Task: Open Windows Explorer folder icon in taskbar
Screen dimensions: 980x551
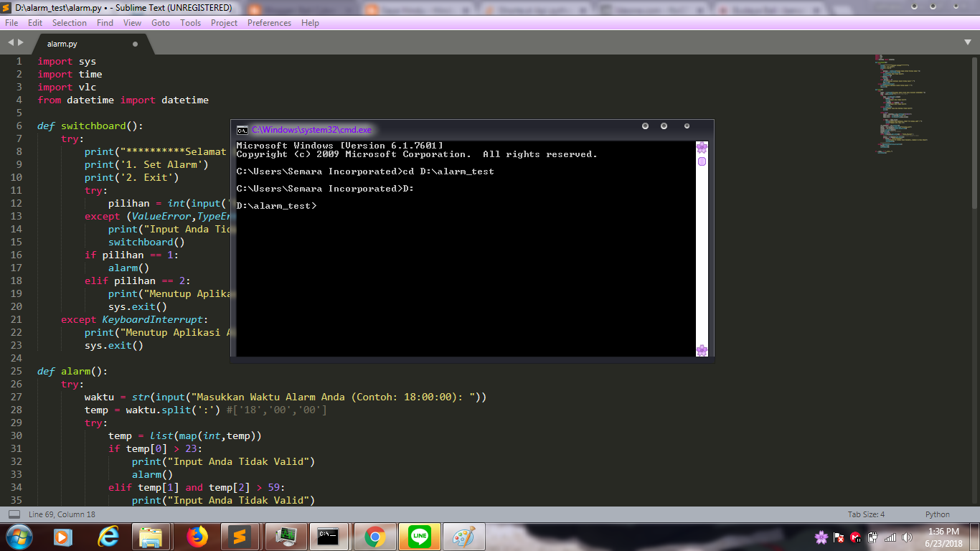Action: coord(151,536)
